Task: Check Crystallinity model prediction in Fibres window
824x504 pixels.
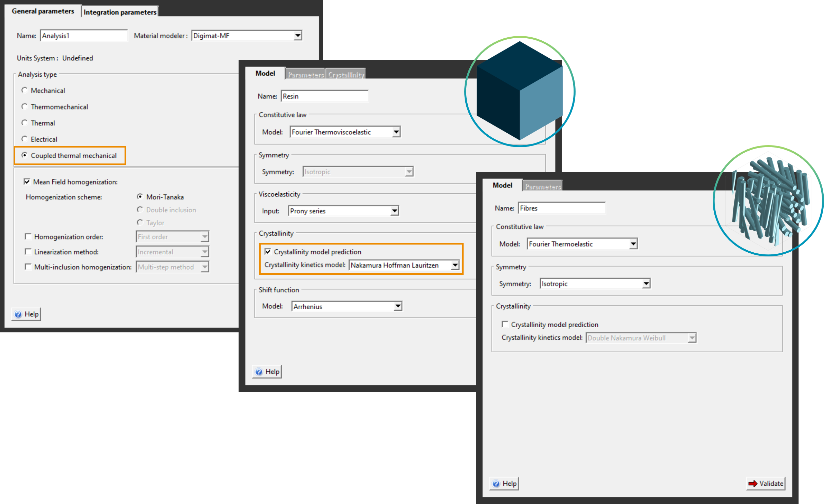Action: coord(505,325)
